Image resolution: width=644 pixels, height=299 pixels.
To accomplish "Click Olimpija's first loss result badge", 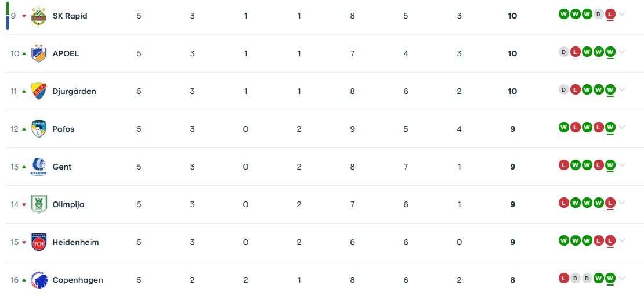I will (x=564, y=203).
